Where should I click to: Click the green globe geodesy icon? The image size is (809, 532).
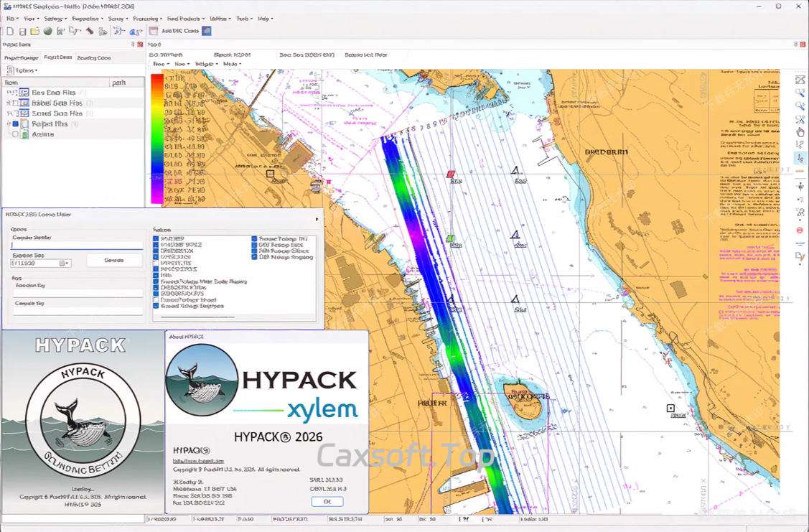(x=47, y=31)
